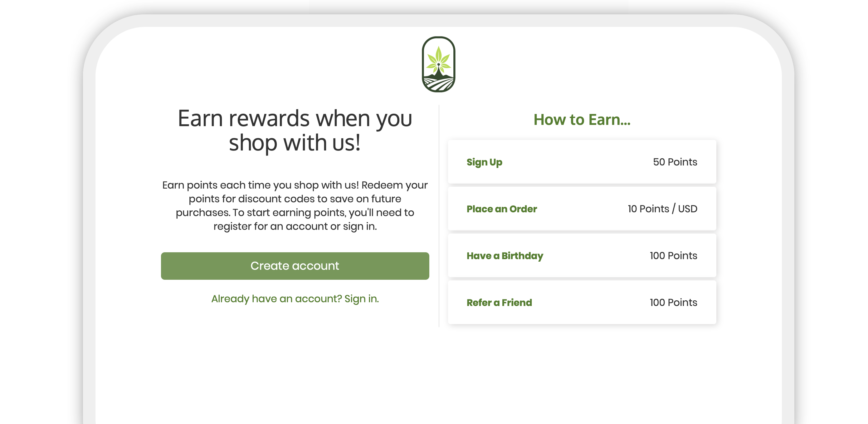Click the text register for an account or sign in
The image size is (868, 424).
tap(295, 226)
